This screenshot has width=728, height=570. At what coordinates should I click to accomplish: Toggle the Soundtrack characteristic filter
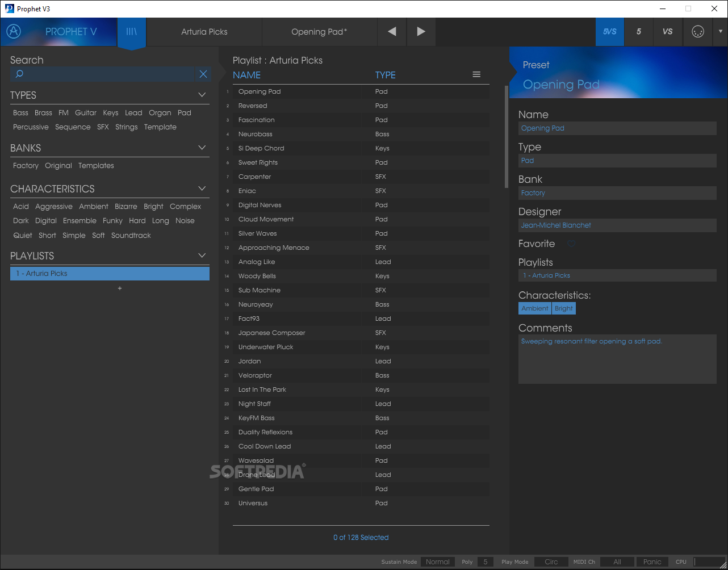tap(131, 236)
